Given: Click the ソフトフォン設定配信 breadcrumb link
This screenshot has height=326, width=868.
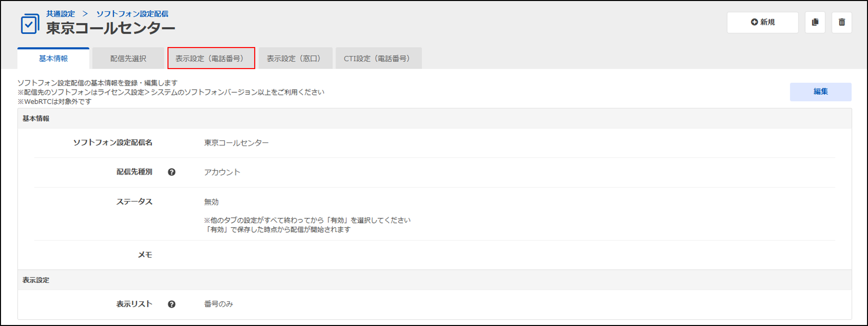Looking at the screenshot, I should point(132,14).
